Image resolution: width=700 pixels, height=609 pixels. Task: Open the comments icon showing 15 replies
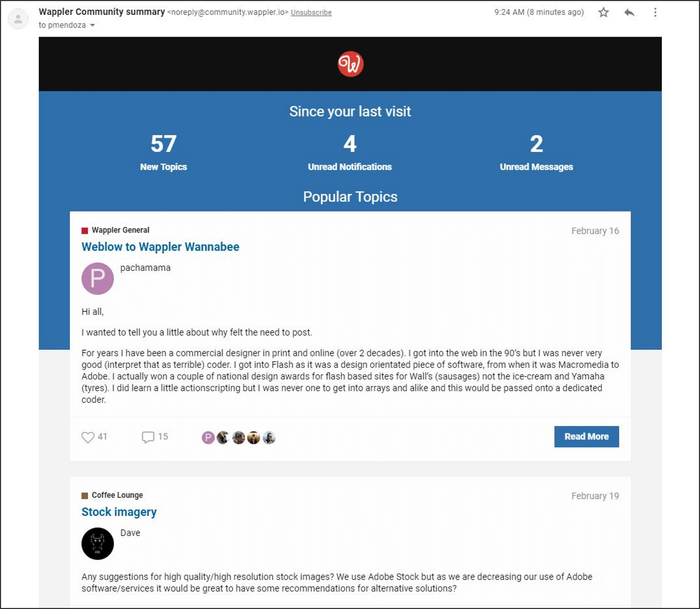coord(148,437)
